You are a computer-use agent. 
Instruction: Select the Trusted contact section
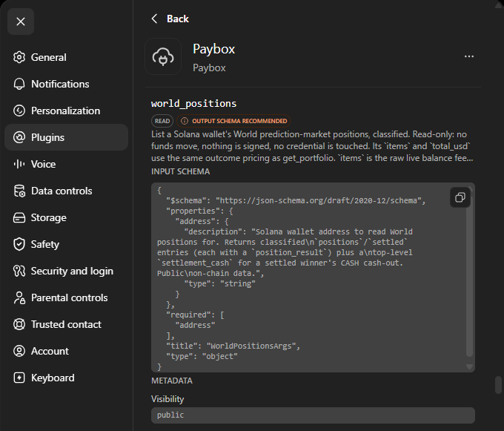click(x=66, y=324)
